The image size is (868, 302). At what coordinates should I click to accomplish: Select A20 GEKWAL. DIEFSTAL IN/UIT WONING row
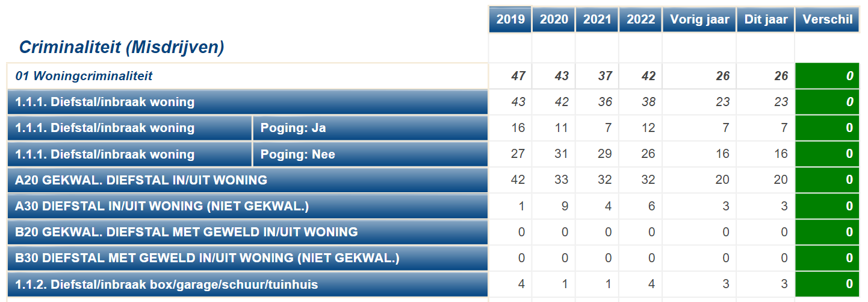point(247,180)
